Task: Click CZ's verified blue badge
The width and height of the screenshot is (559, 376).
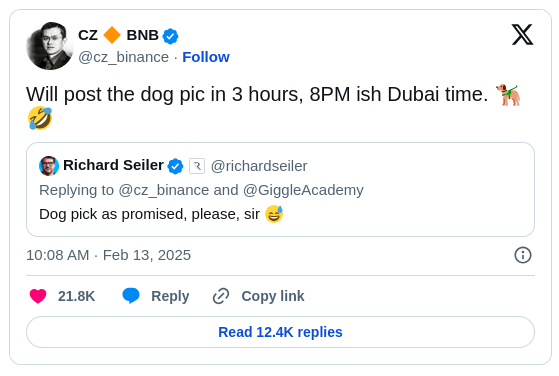Action: (170, 36)
